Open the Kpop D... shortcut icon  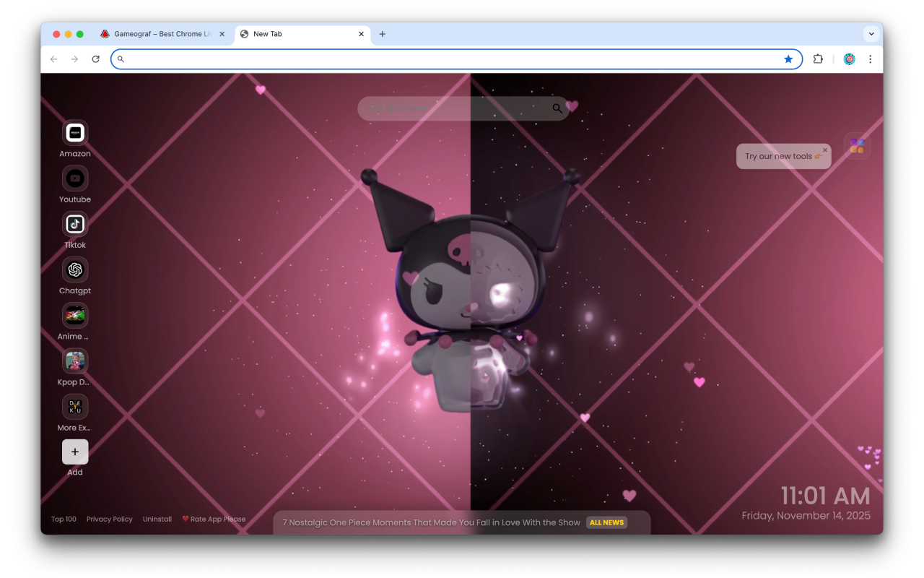click(75, 361)
